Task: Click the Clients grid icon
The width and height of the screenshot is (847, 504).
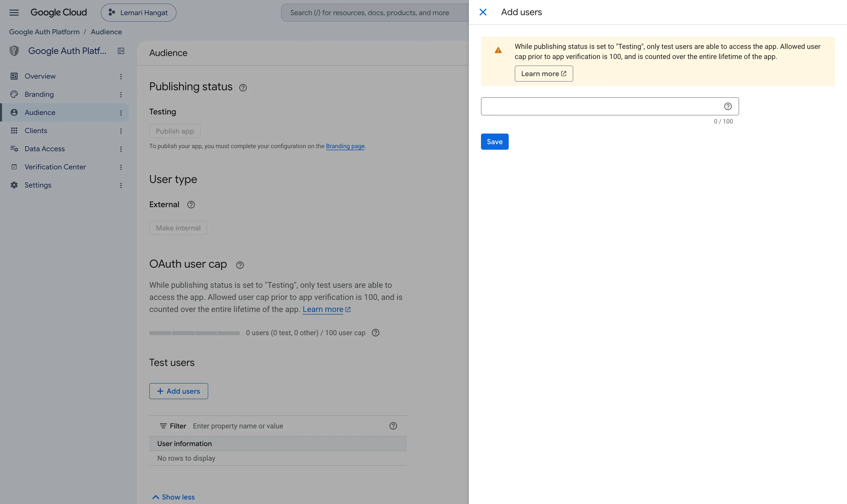Action: tap(14, 131)
